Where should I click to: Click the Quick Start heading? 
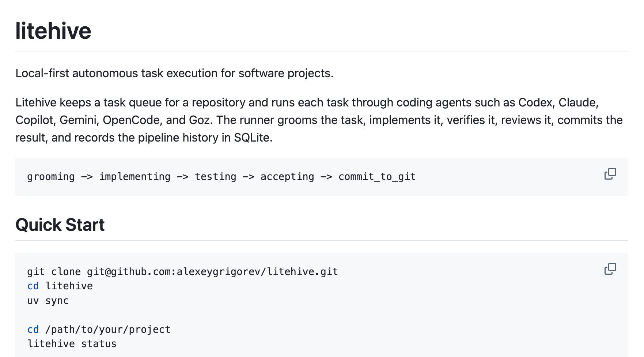[60, 225]
